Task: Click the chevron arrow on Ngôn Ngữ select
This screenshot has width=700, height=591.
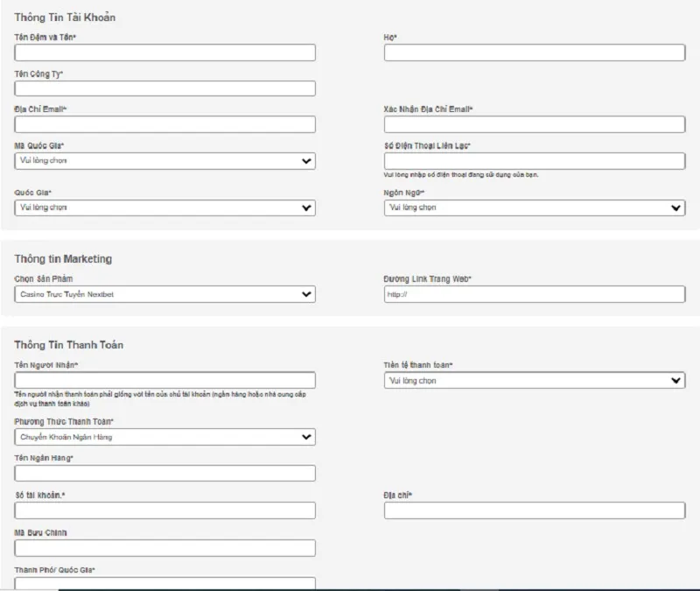Action: click(675, 208)
